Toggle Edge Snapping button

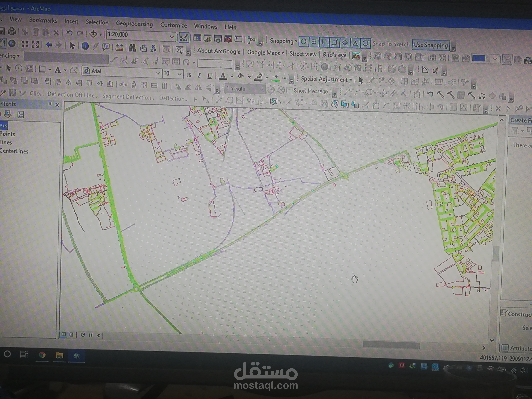(335, 43)
